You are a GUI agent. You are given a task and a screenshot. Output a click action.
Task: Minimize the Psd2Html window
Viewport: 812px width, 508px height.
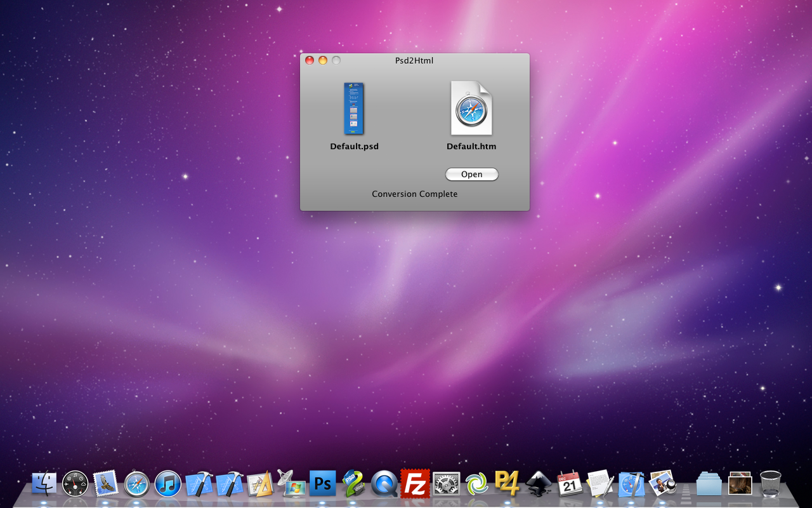pyautogui.click(x=323, y=60)
